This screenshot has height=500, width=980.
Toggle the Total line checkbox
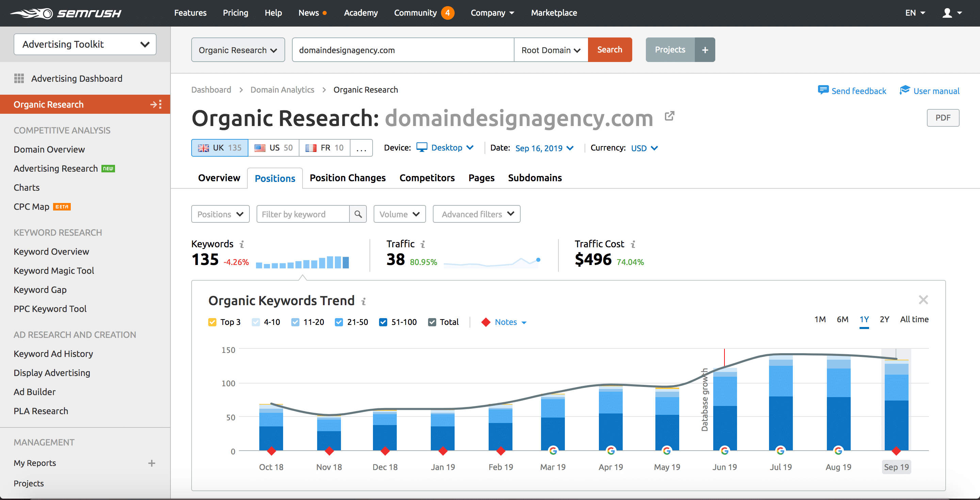pyautogui.click(x=432, y=322)
